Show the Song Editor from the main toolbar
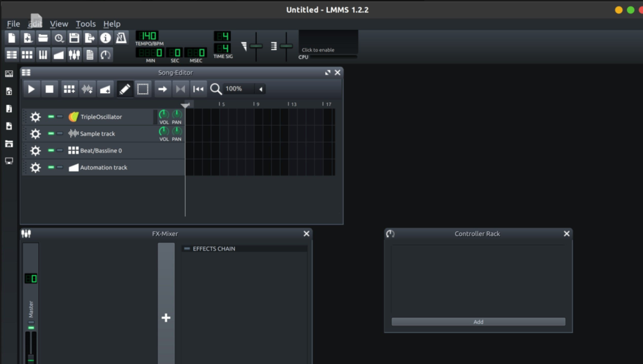 click(x=12, y=54)
